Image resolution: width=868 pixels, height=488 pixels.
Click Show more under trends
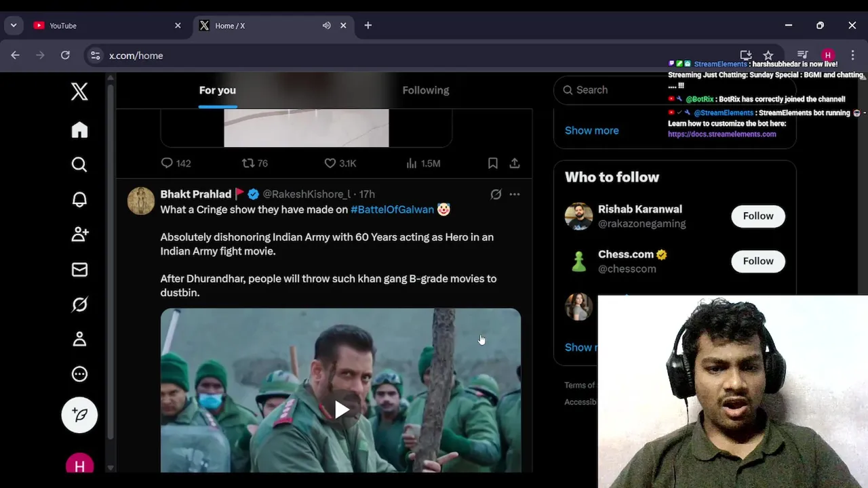click(x=592, y=130)
